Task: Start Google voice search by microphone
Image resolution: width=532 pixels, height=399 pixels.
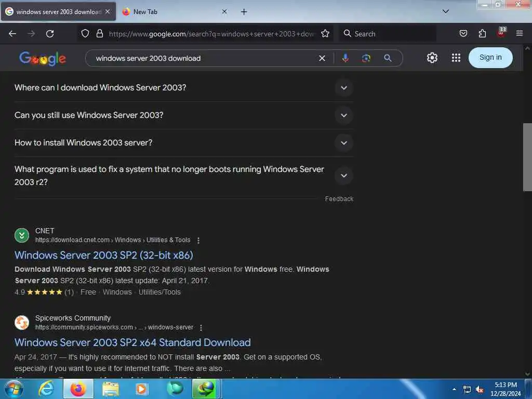Action: pyautogui.click(x=345, y=58)
